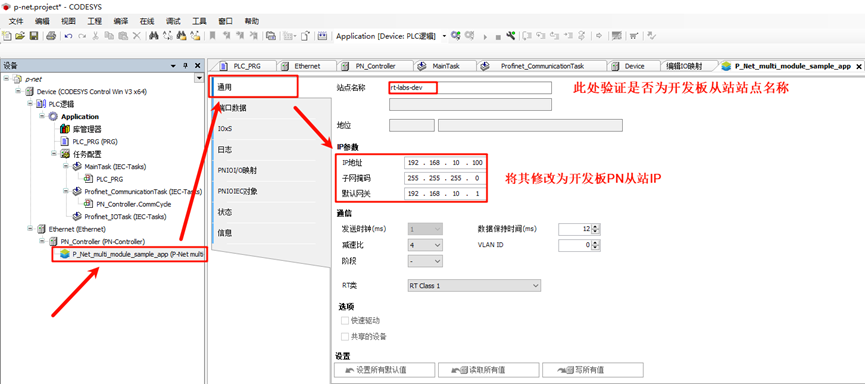Select the PNIO I/O映射 side tab

click(x=237, y=170)
